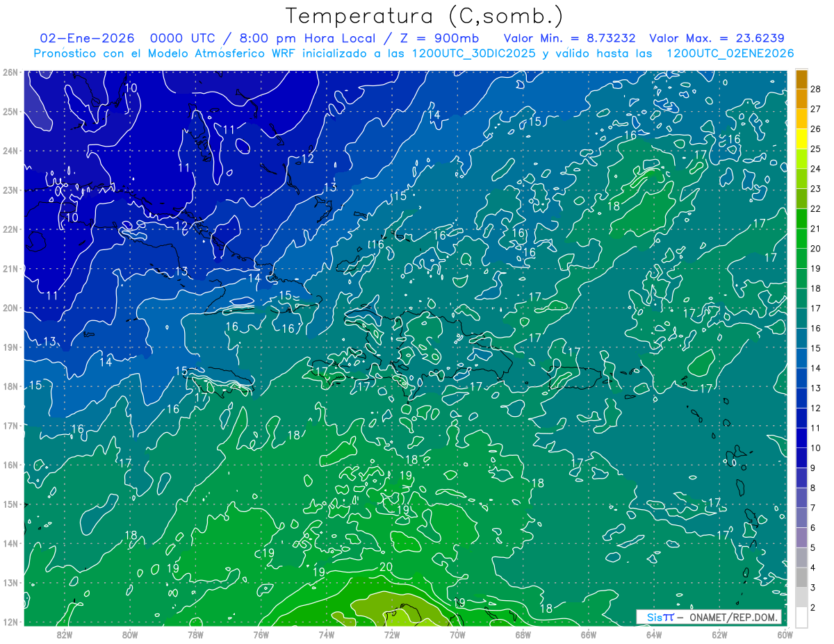
Task: Click longitude axis label "62W"
Action: [720, 634]
